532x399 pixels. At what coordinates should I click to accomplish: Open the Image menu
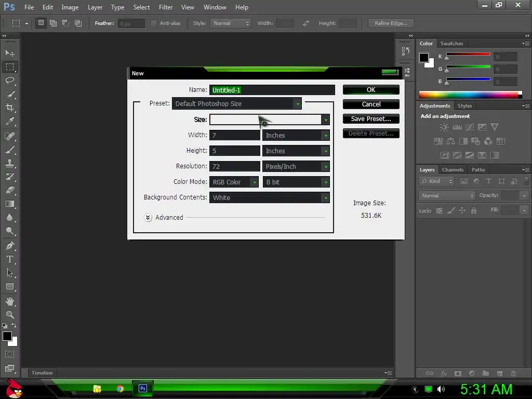coord(70,7)
